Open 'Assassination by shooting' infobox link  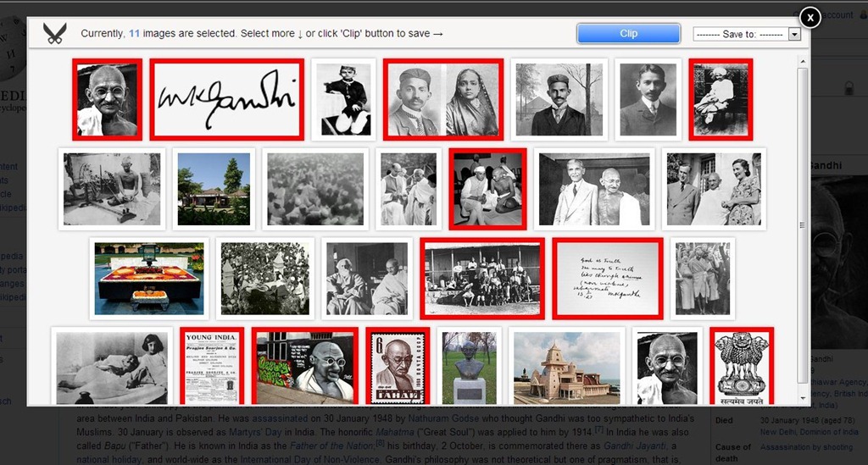click(807, 447)
